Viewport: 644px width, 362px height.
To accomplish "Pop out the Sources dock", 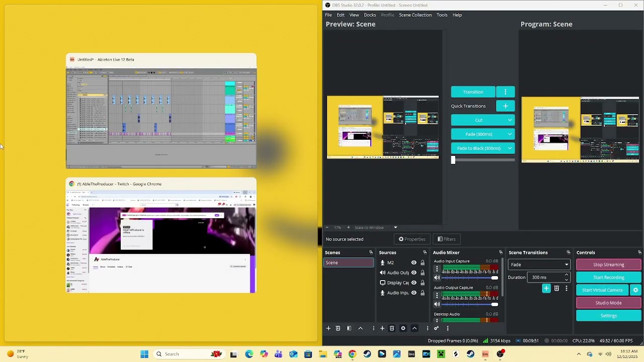I will [425, 253].
